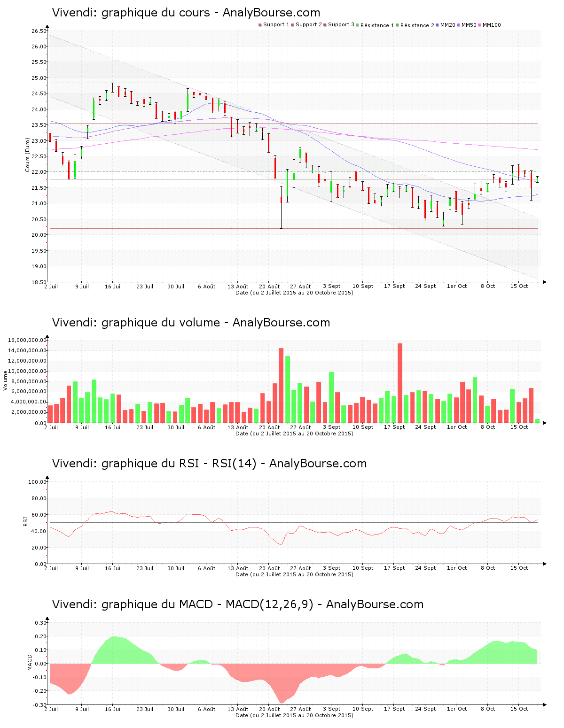The height and width of the screenshot is (728, 564).
Task: Click the -0.20 value on MACD axis
Action: (x=40, y=691)
